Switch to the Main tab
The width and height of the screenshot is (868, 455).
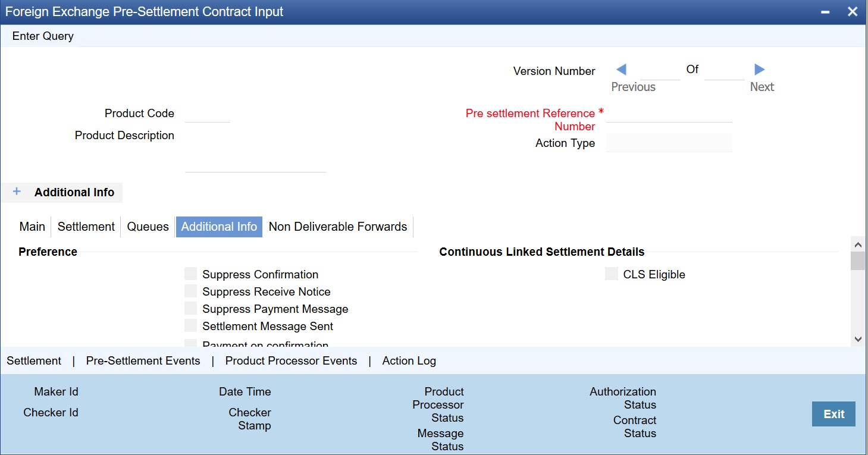[32, 227]
